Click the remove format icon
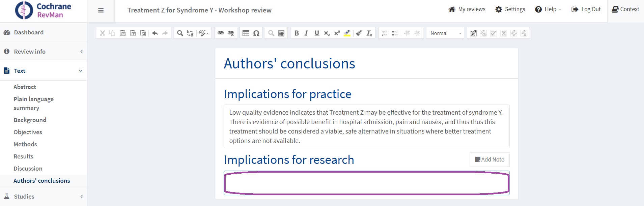Screen dimensions: 644x206 click(x=369, y=33)
